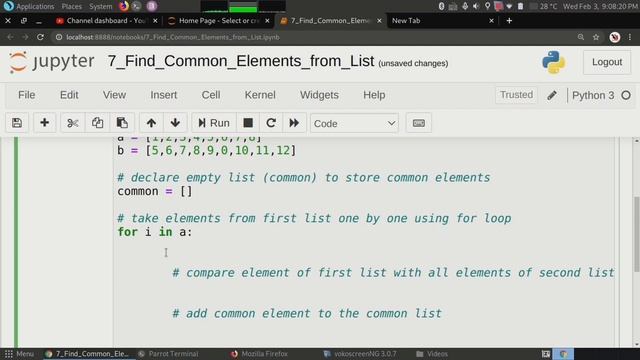Viewport: 640px width, 360px height.
Task: Click the pencil edit mode icon
Action: (x=552, y=95)
